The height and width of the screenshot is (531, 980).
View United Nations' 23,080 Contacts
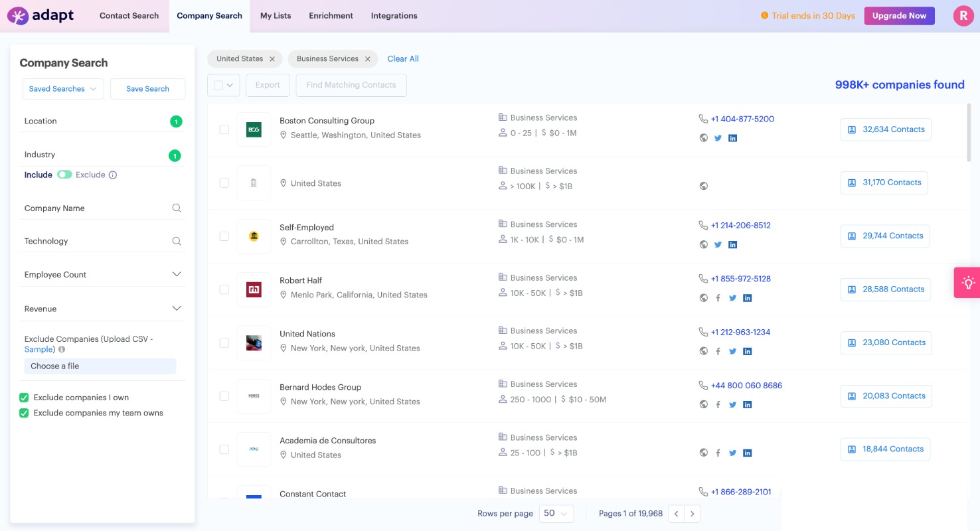click(886, 342)
